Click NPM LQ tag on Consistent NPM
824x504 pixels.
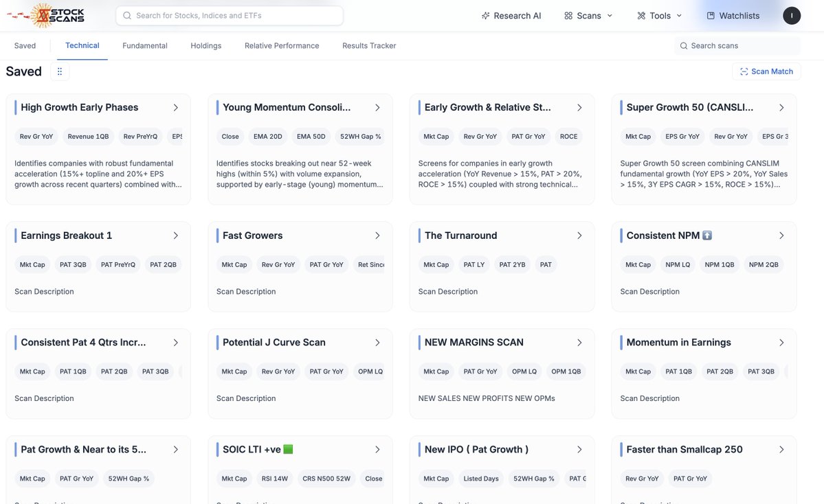pos(678,264)
